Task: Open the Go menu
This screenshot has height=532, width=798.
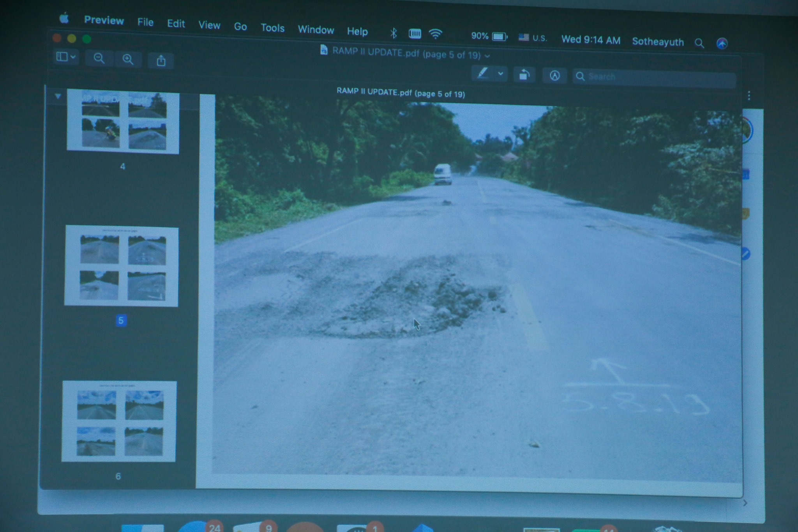Action: (240, 27)
